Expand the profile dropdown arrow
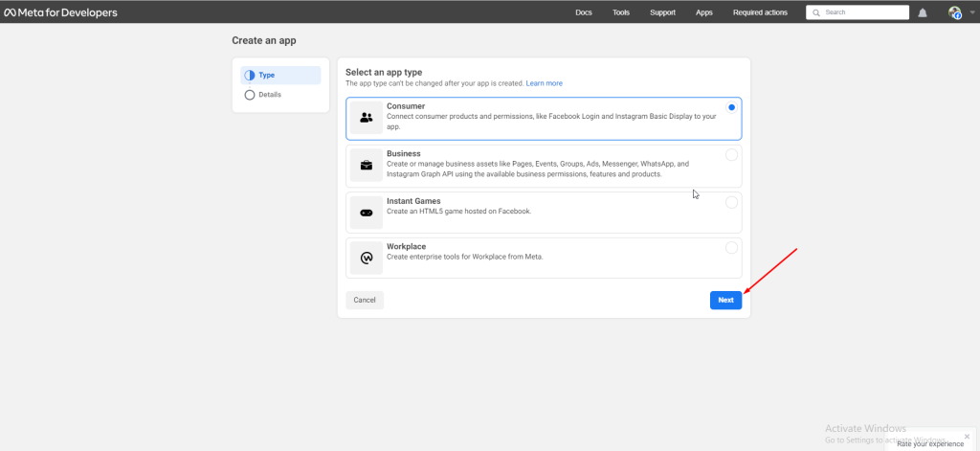The height and width of the screenshot is (451, 980). [x=972, y=12]
